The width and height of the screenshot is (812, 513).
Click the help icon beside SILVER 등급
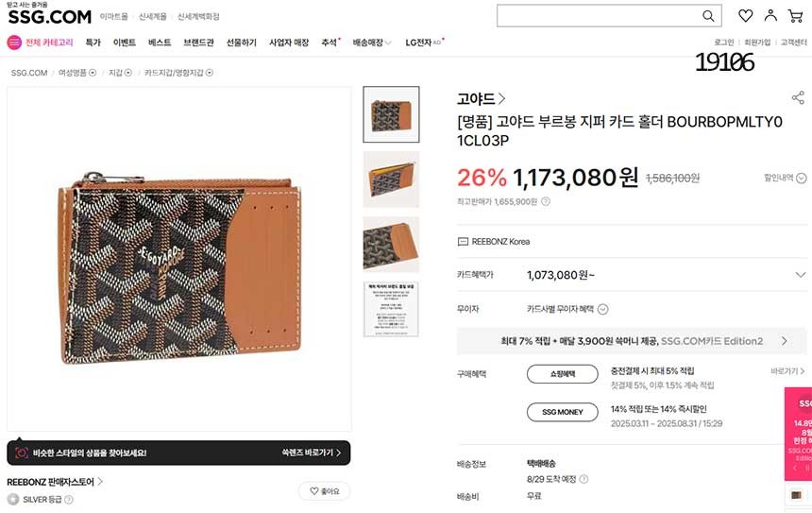tap(68, 500)
